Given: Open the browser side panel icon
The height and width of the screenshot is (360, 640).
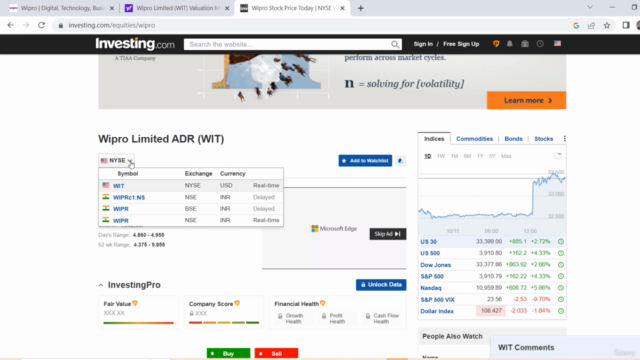Looking at the screenshot, I should coord(626,25).
